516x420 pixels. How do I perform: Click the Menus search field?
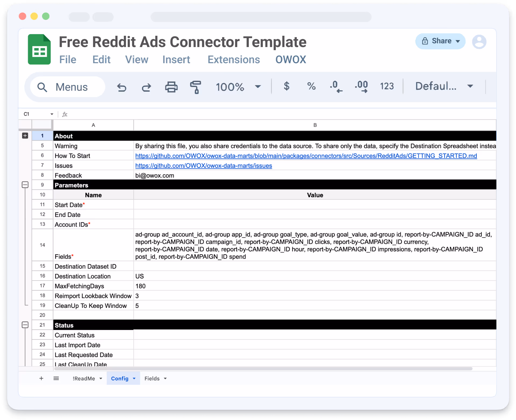click(x=68, y=87)
